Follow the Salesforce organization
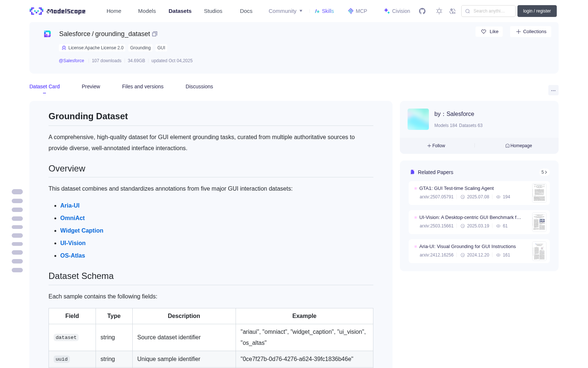This screenshot has width=588, height=368. click(436, 146)
